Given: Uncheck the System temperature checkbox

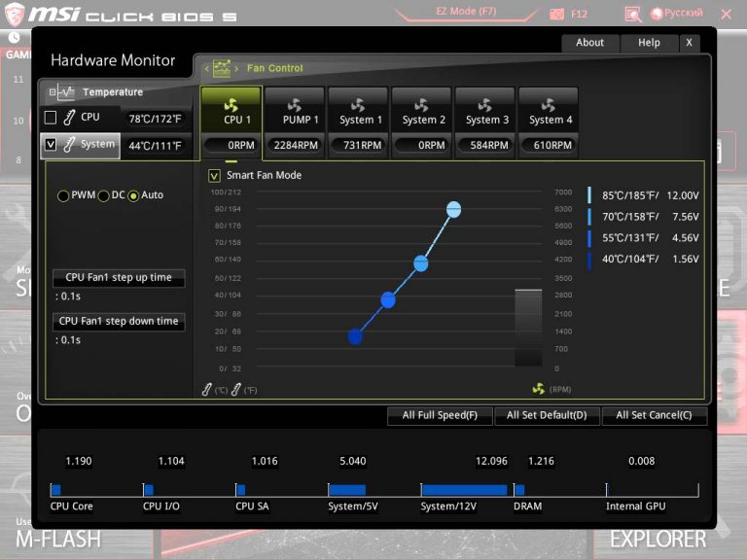Looking at the screenshot, I should 51,144.
